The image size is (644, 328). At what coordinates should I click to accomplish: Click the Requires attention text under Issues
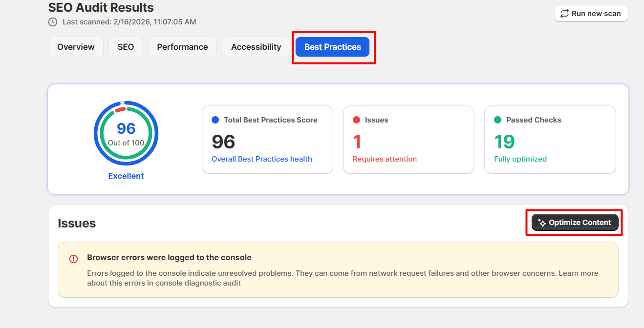[385, 159]
